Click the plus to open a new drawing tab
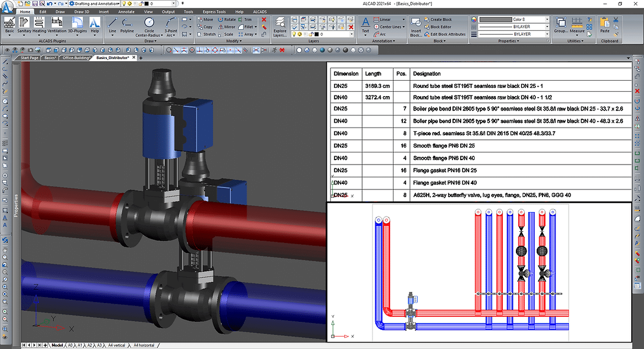The width and height of the screenshot is (644, 349). tap(141, 57)
